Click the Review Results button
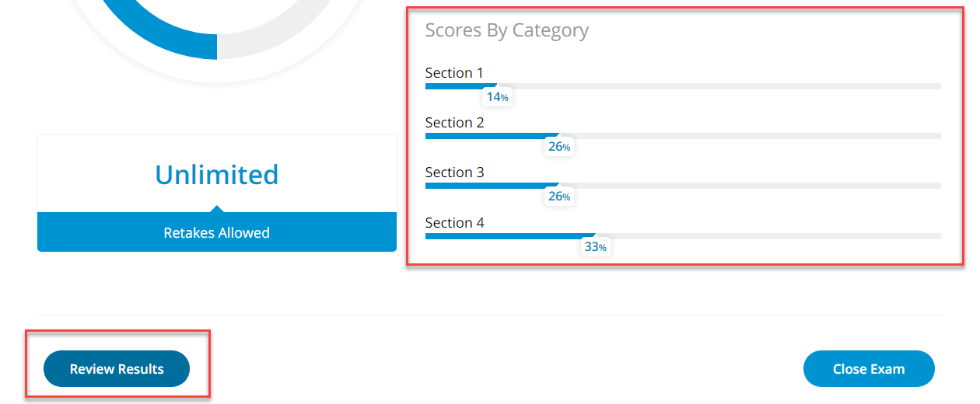 117,369
